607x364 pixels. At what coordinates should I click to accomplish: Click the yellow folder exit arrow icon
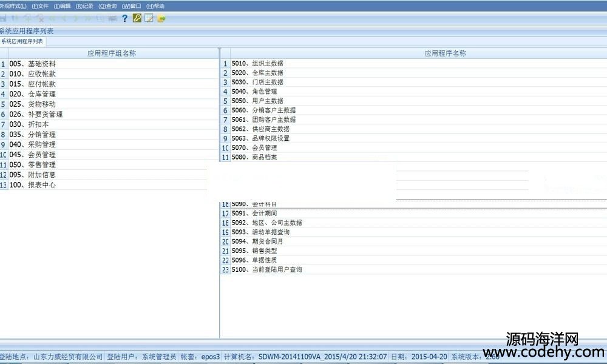(161, 18)
